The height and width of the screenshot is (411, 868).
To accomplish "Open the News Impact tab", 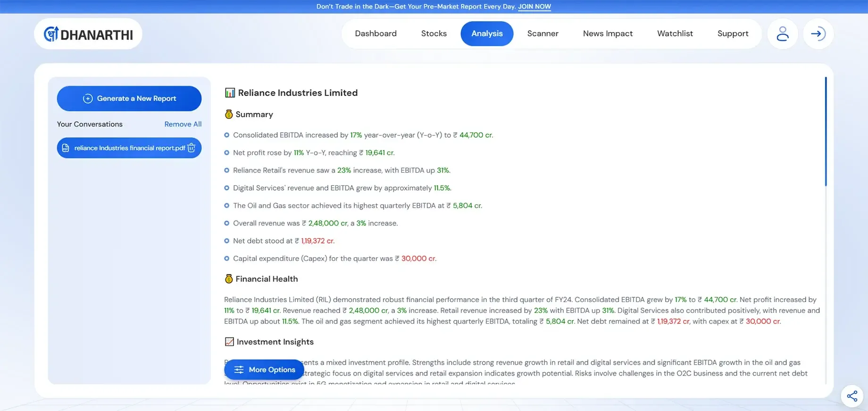I will tap(608, 34).
